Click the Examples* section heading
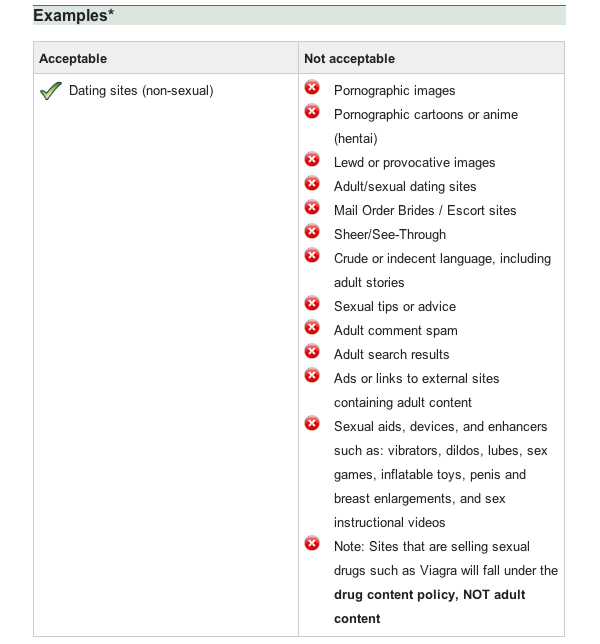600x644 pixels. point(74,16)
